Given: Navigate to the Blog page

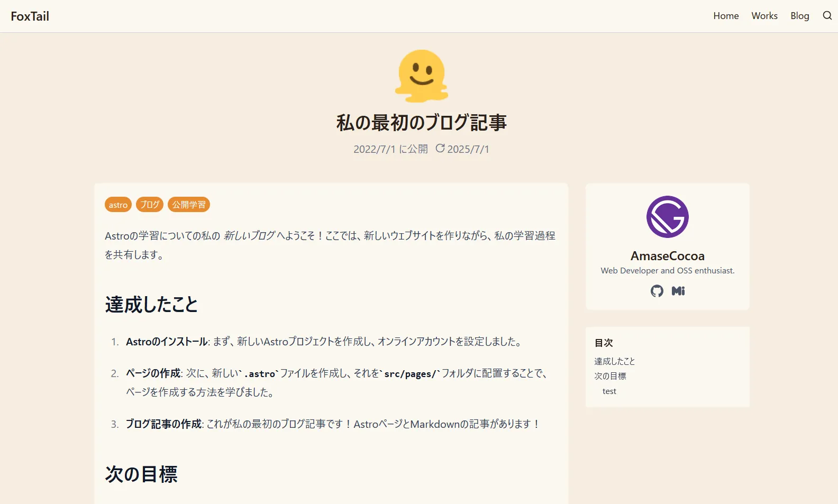Looking at the screenshot, I should click(x=799, y=16).
